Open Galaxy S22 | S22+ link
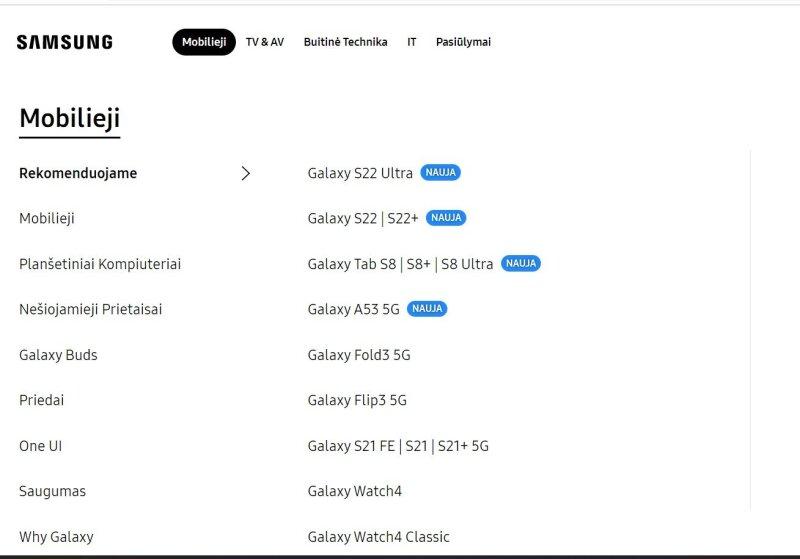The width and height of the screenshot is (800, 559). coord(363,218)
